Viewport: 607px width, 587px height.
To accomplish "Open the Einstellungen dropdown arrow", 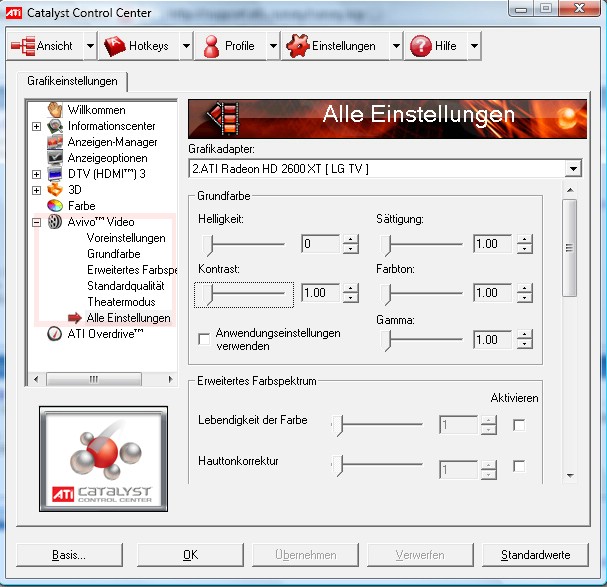I will pos(396,46).
